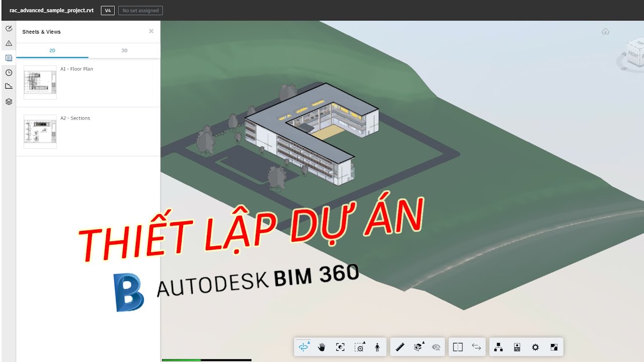Select the Pan hand tool
Screen dimensions: 644x362
(x=321, y=347)
